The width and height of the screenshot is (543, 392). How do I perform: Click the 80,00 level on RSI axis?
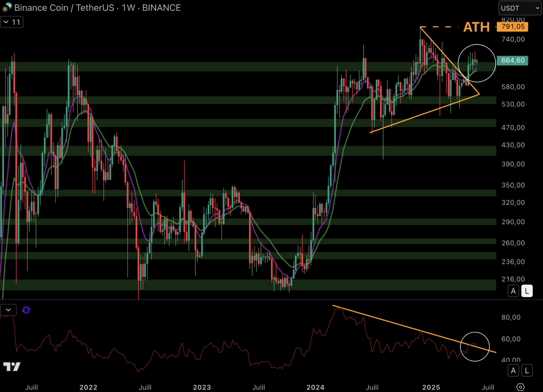tap(511, 317)
